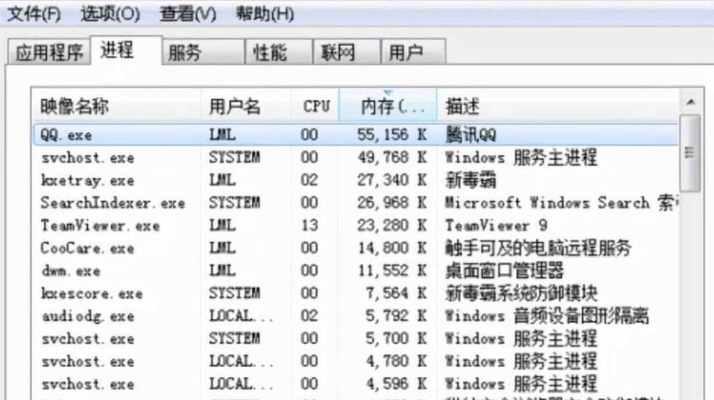
Task: Click memory value 11,552 K
Action: coord(392,271)
